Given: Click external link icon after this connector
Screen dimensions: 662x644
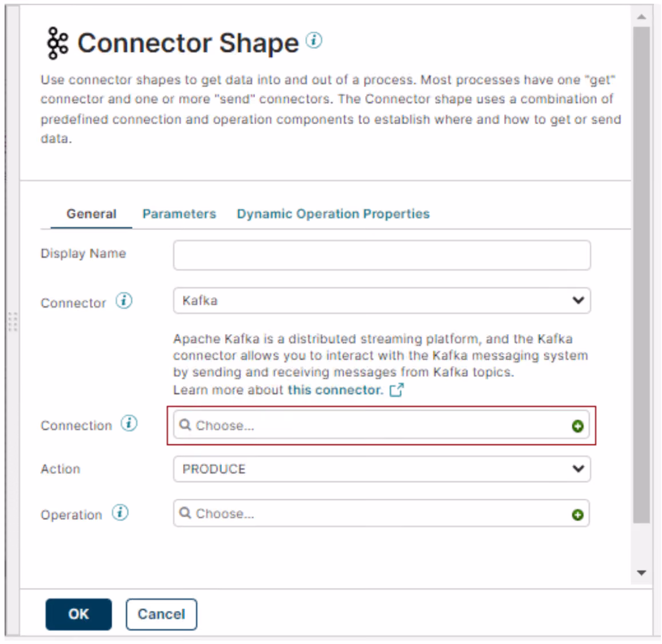Looking at the screenshot, I should pyautogui.click(x=396, y=390).
